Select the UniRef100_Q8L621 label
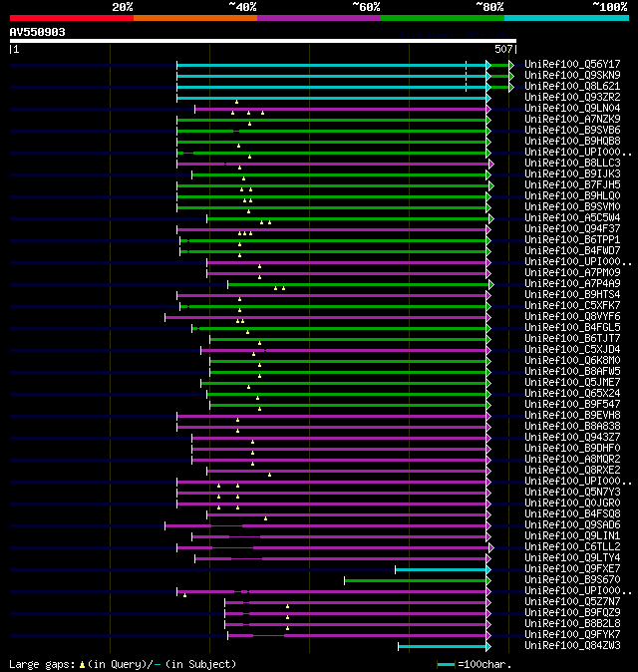Viewport: 638px width, 672px height. pyautogui.click(x=572, y=86)
